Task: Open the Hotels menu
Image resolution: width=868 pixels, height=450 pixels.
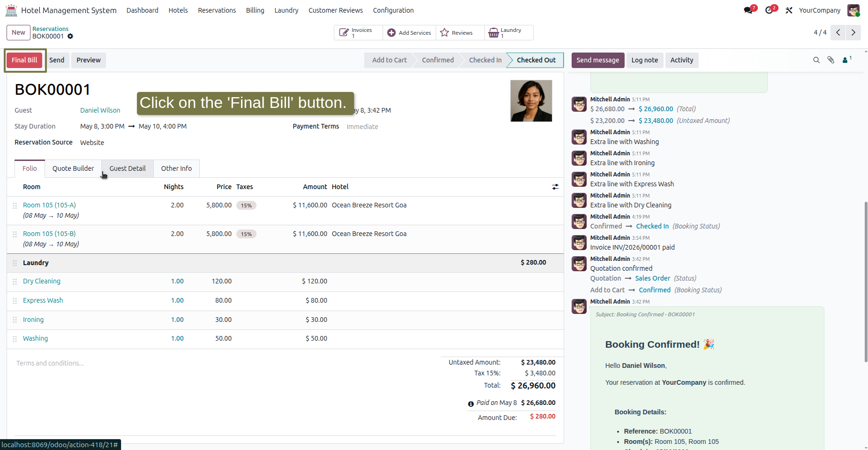Action: (x=178, y=10)
